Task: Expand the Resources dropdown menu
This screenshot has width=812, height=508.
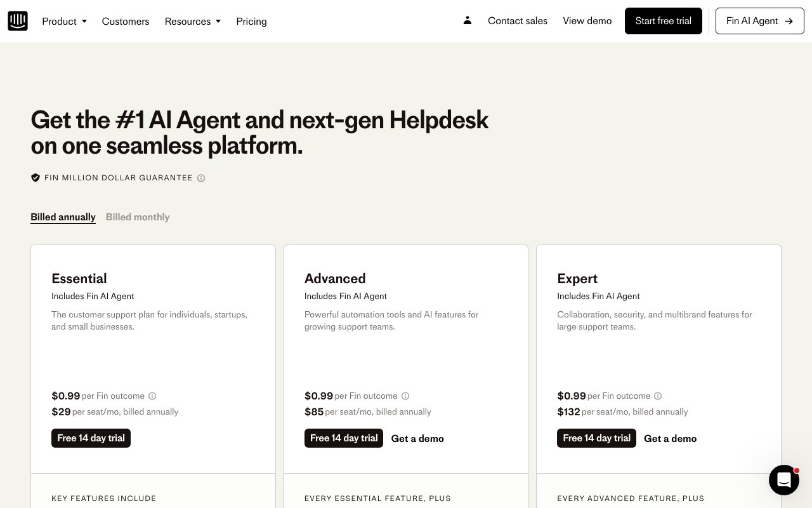Action: pos(193,22)
